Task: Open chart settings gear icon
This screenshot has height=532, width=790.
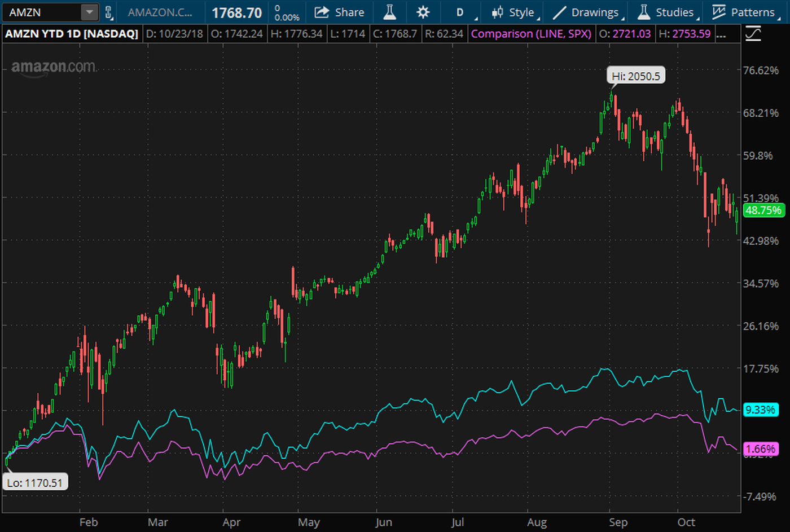Action: [423, 12]
